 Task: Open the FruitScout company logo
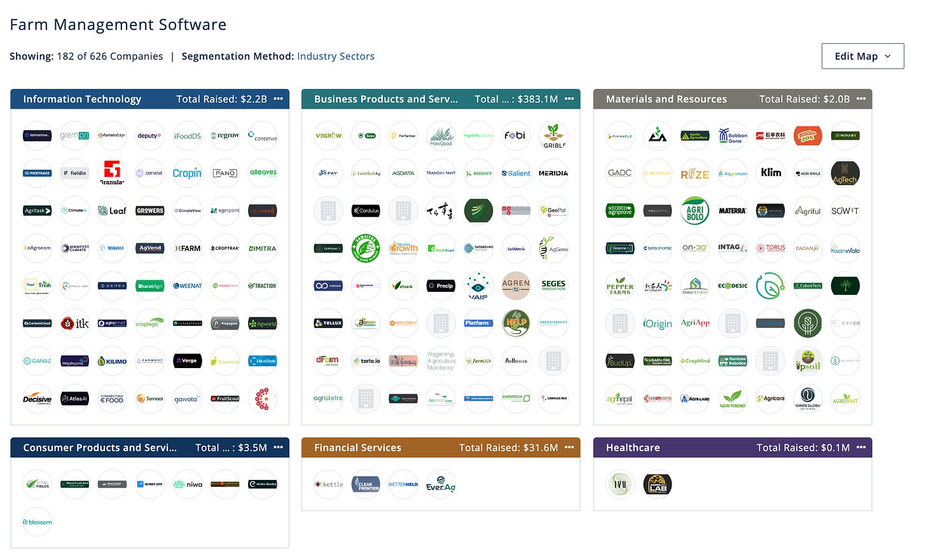[x=225, y=399]
